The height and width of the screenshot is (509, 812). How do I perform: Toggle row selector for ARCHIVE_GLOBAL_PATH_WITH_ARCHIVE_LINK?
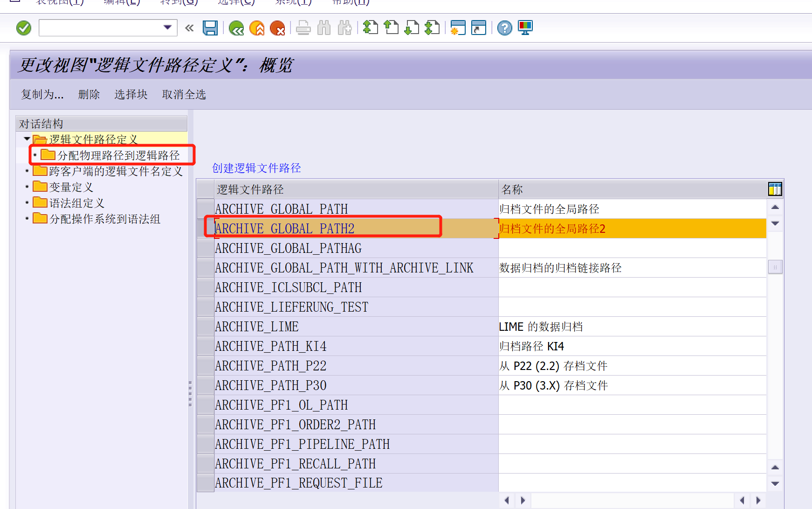click(206, 267)
